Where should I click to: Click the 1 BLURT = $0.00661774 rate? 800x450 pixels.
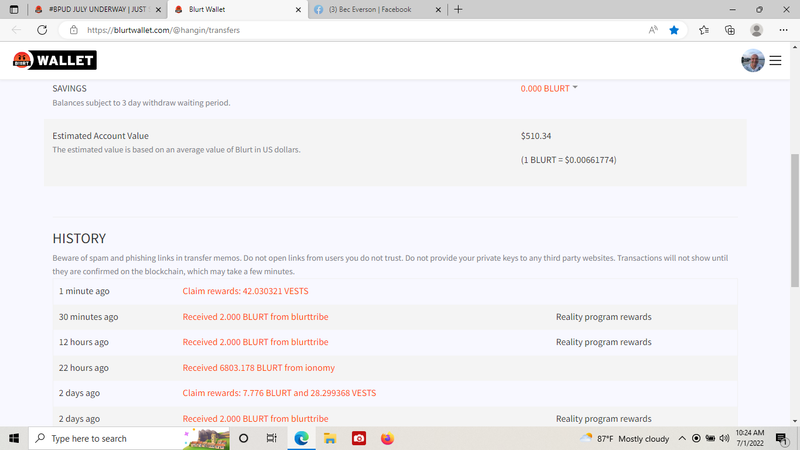point(568,160)
